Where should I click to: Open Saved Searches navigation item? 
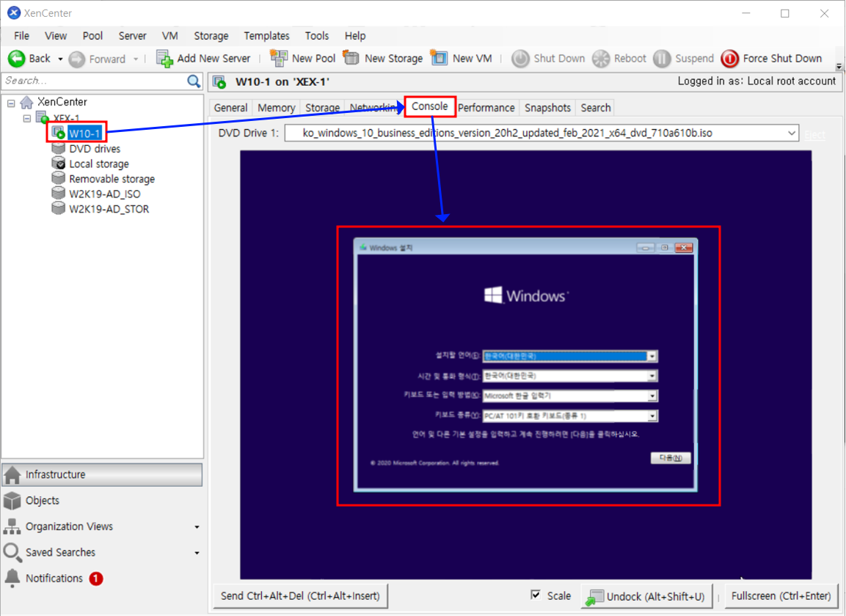[60, 552]
